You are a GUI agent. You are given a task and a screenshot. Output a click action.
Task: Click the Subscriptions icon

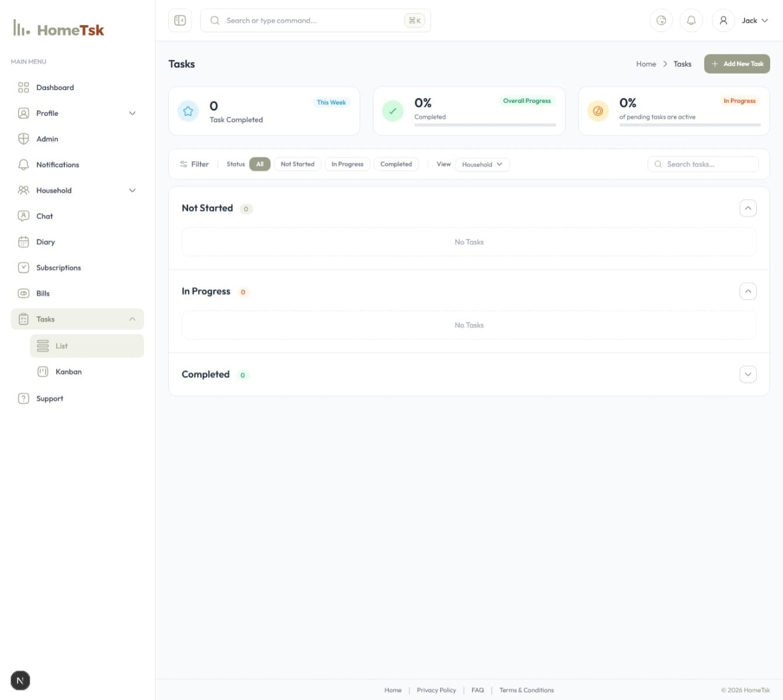[23, 267]
